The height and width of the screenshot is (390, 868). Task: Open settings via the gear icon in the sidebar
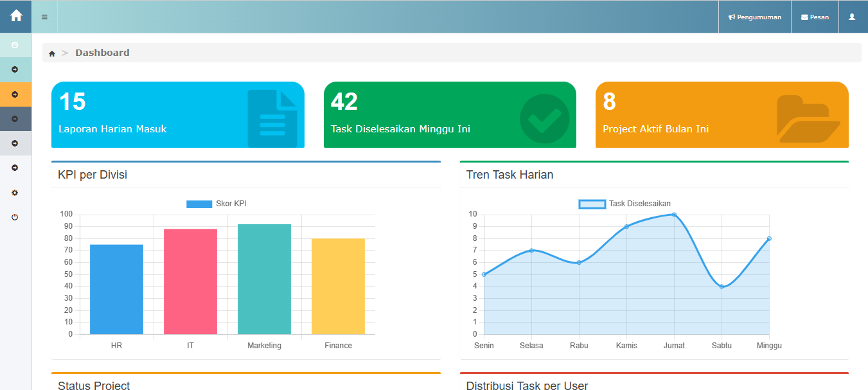(15, 193)
